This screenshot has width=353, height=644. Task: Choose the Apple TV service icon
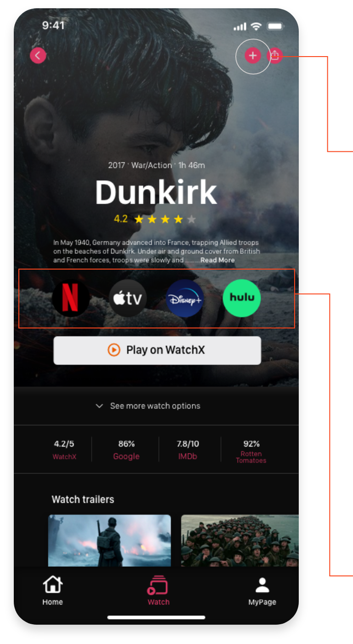(x=128, y=298)
